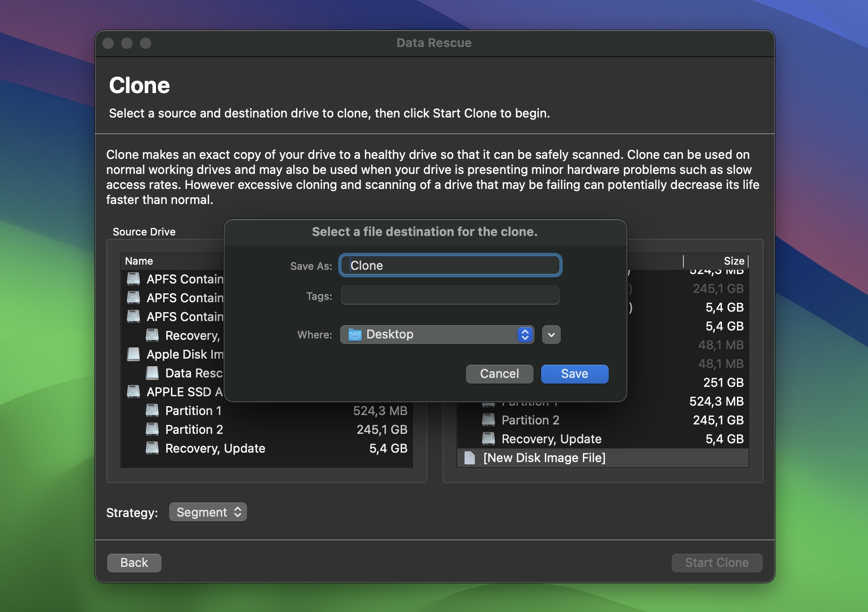The height and width of the screenshot is (612, 868).
Task: Click source Recovery, Update disk icon
Action: pyautogui.click(x=152, y=448)
